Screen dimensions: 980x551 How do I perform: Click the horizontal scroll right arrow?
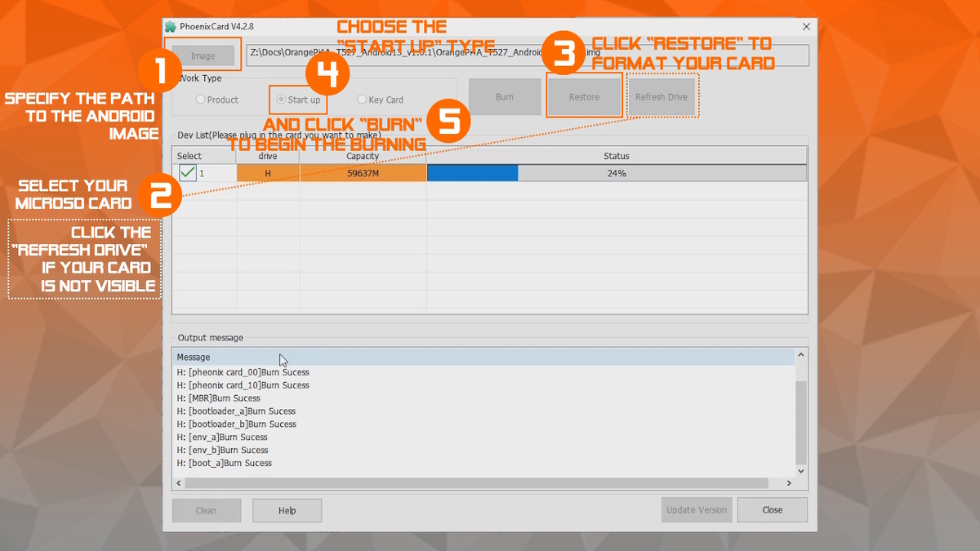(788, 483)
